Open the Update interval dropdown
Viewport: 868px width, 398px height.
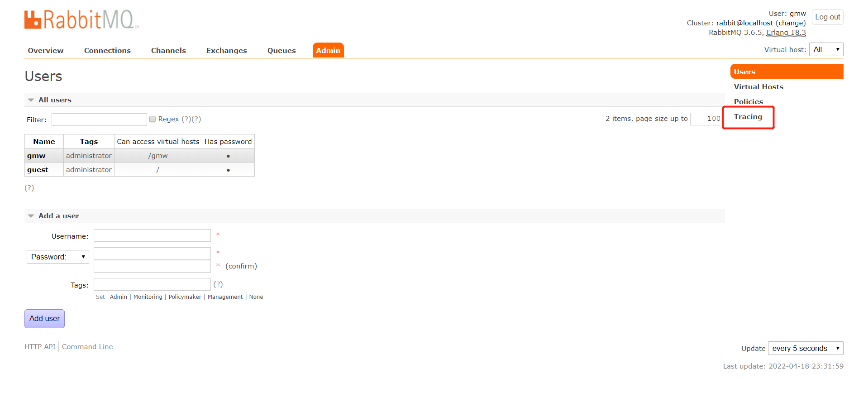pos(806,348)
